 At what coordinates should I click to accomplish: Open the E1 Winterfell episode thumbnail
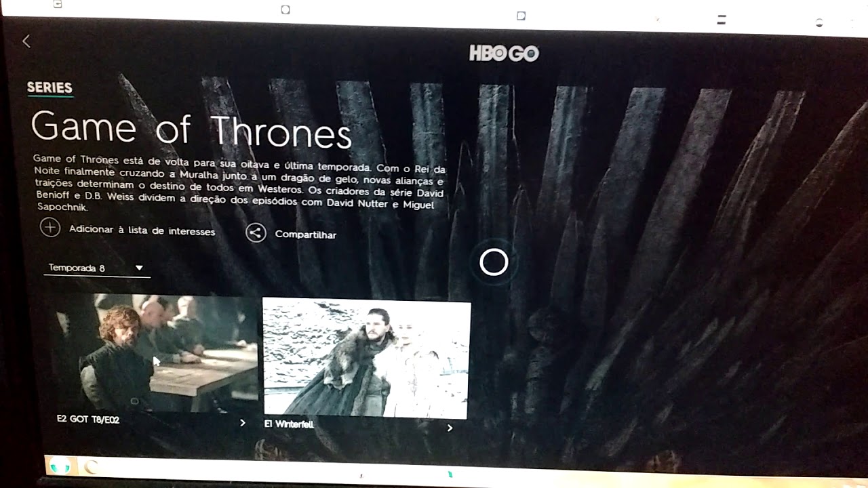(x=366, y=359)
